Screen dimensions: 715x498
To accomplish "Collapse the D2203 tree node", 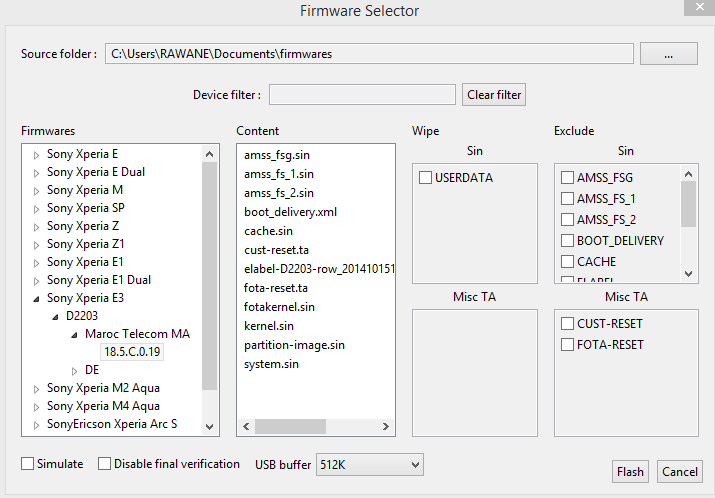I will (55, 317).
